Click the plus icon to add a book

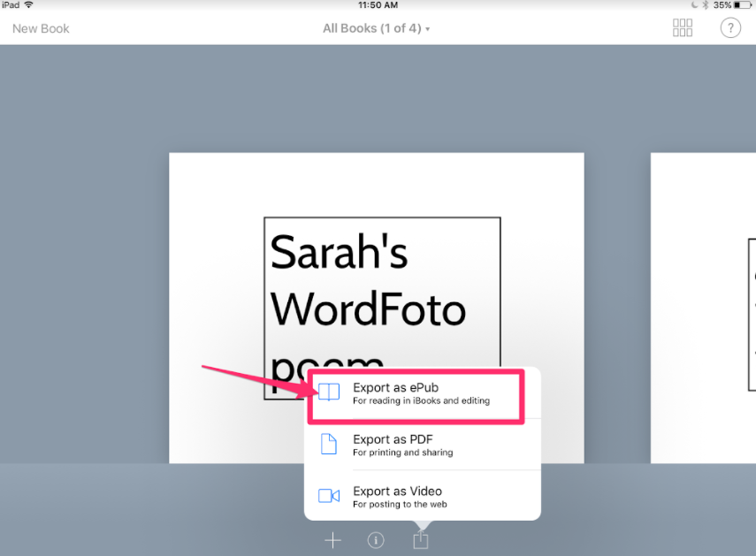point(332,540)
